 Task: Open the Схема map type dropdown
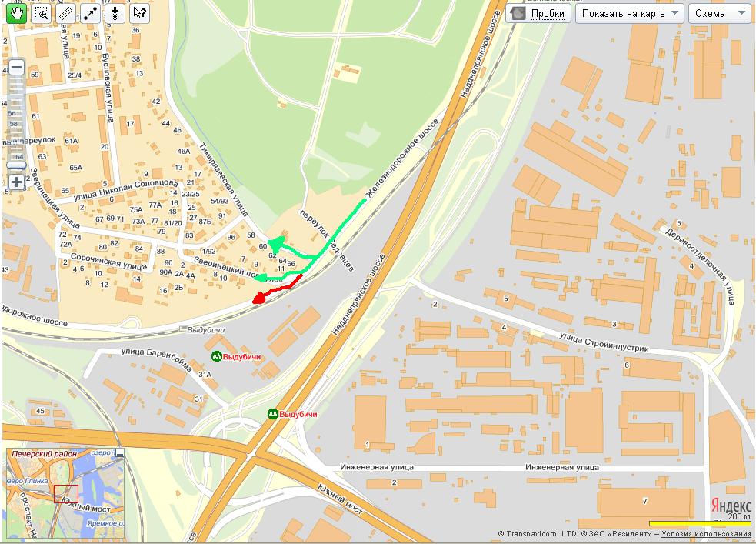tap(720, 14)
